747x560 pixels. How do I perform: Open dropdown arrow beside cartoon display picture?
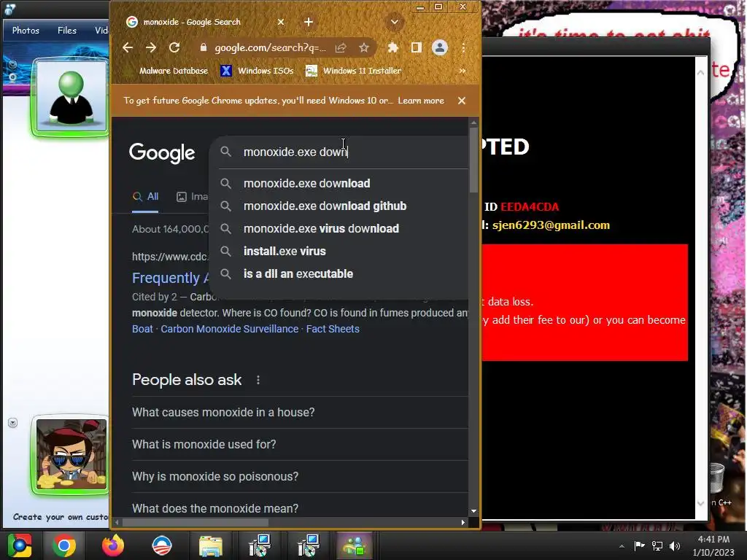[13, 422]
